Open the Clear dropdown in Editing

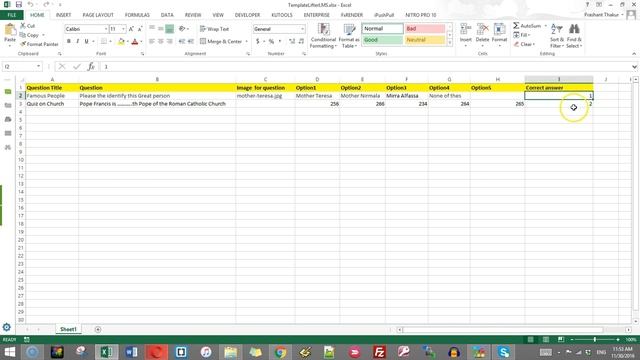pos(524,44)
